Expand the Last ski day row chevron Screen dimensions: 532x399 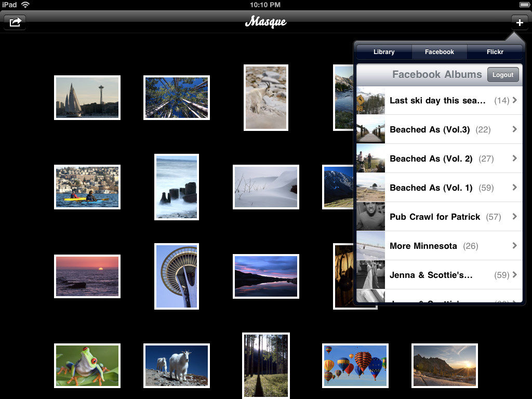click(515, 100)
